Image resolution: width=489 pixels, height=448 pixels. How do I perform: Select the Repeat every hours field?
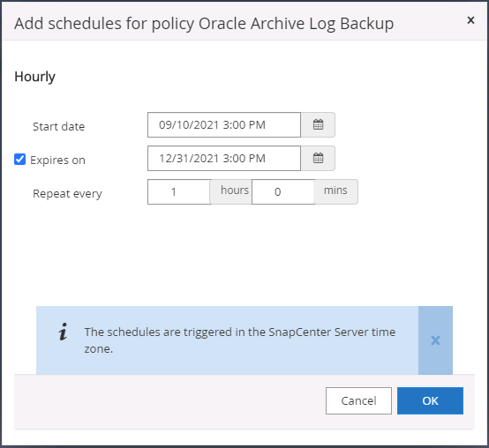tap(179, 191)
